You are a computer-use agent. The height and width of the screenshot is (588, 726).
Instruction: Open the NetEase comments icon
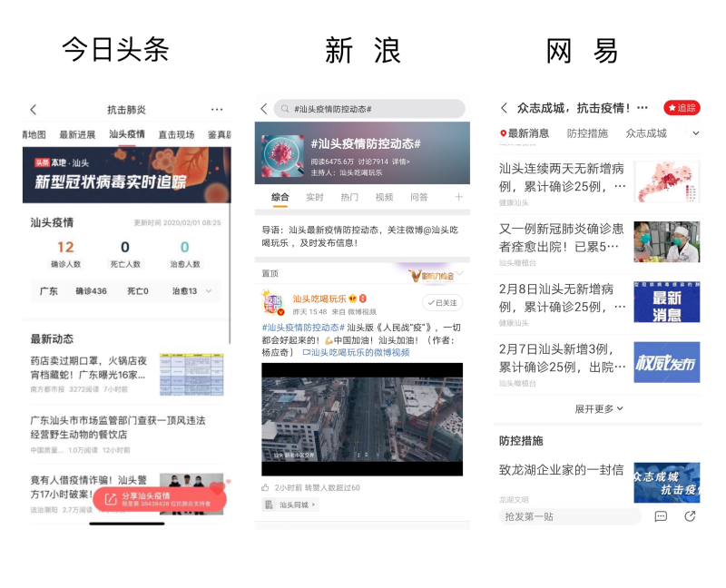coord(661,516)
